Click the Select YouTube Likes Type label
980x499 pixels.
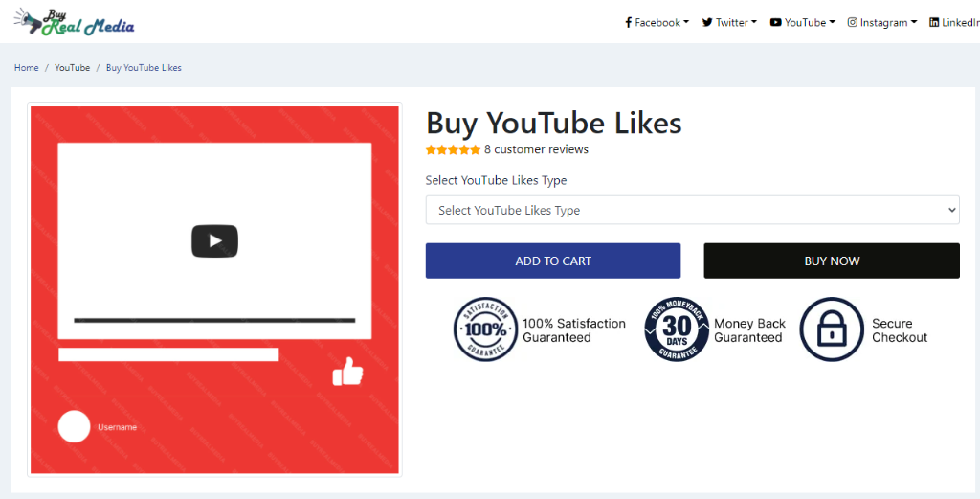pos(497,180)
